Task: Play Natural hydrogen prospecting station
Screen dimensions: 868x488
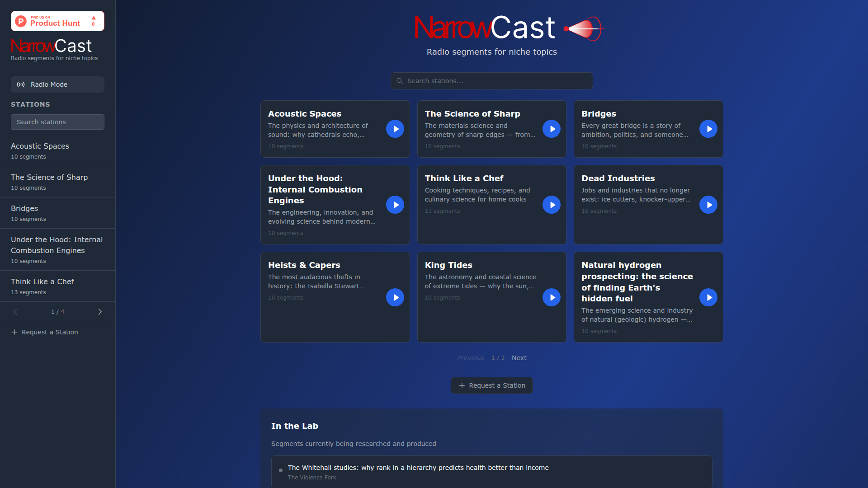Action: [708, 297]
